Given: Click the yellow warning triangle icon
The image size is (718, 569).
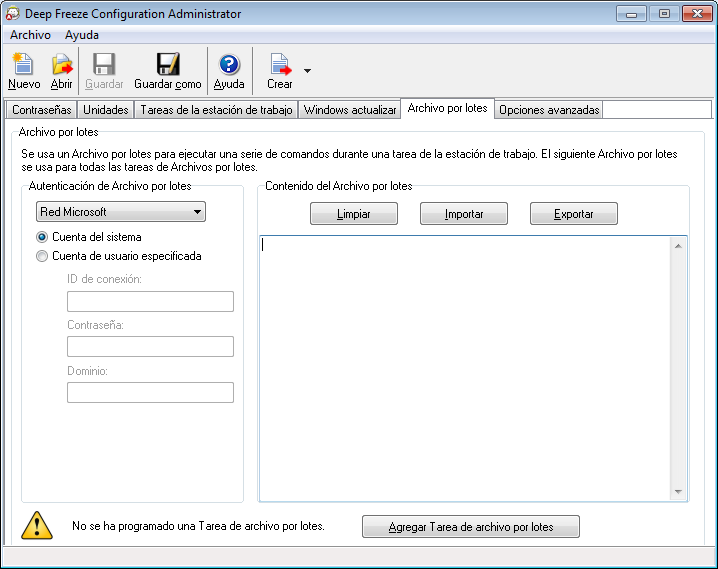Looking at the screenshot, I should (x=37, y=525).
